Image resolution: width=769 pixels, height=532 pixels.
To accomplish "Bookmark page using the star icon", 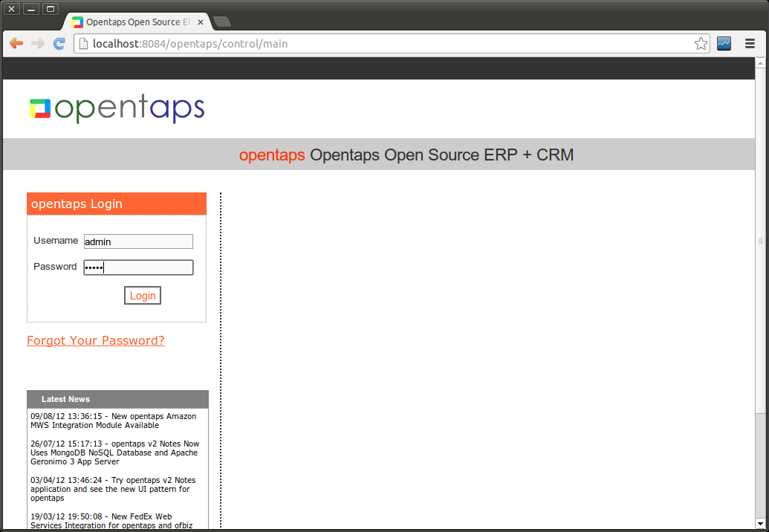I will (701, 44).
